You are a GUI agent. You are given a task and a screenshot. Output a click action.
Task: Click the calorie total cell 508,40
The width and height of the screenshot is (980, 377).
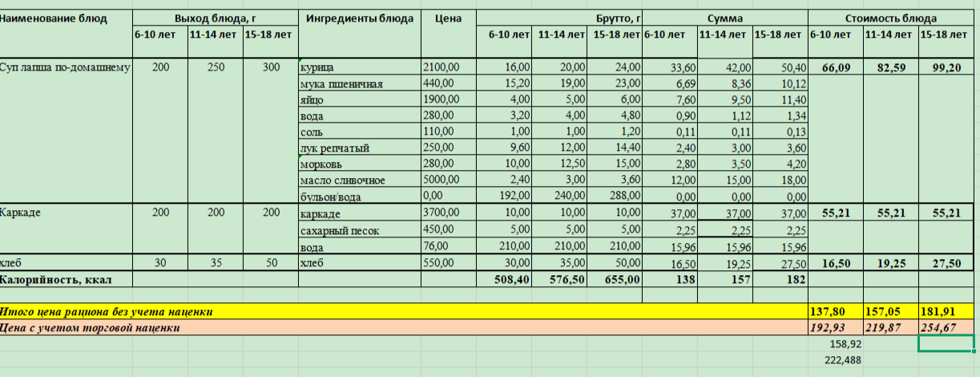[x=506, y=279]
